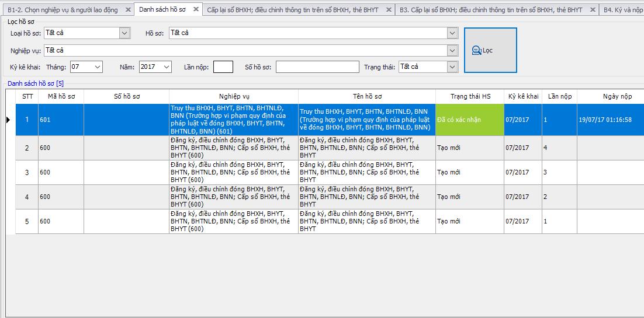Click the Số hồ sơ input field

tap(317, 67)
